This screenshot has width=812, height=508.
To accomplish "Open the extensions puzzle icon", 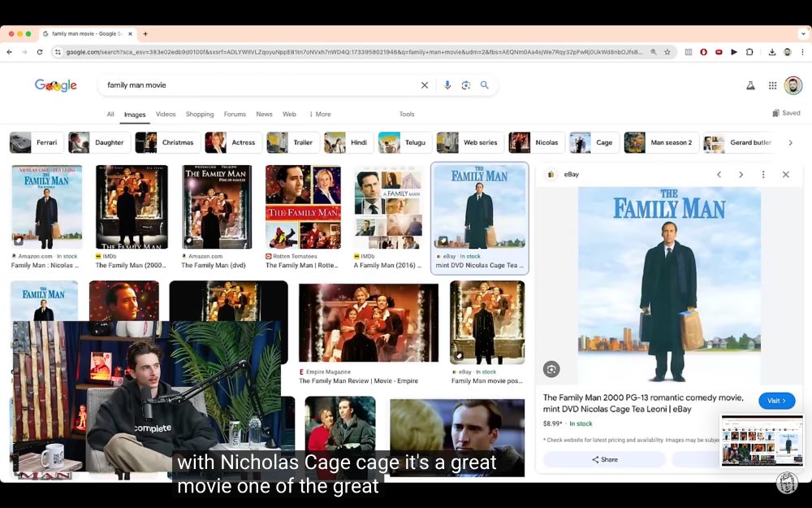I will [x=749, y=52].
